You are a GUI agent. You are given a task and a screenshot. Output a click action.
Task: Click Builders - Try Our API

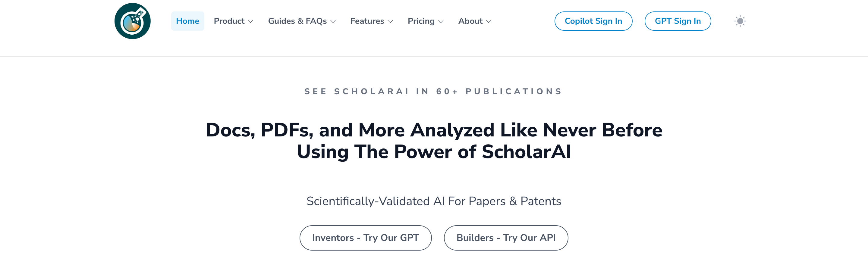(506, 238)
